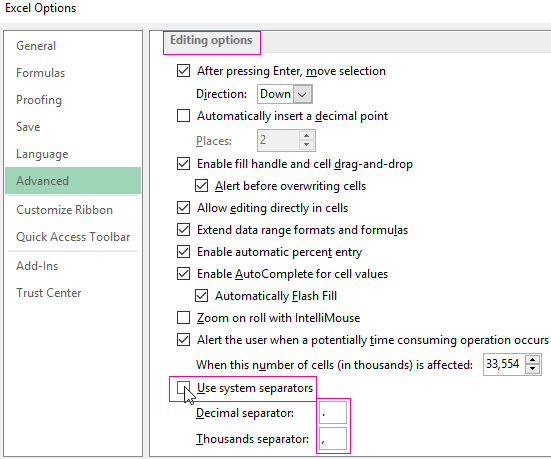This screenshot has width=551, height=459.
Task: Select the Formulas category
Action: click(41, 73)
